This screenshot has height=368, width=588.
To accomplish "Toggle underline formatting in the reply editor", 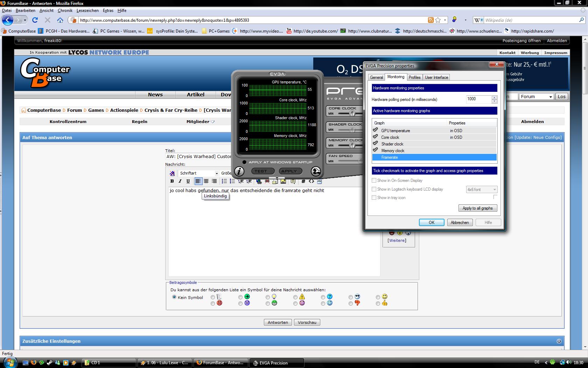I will click(x=188, y=181).
